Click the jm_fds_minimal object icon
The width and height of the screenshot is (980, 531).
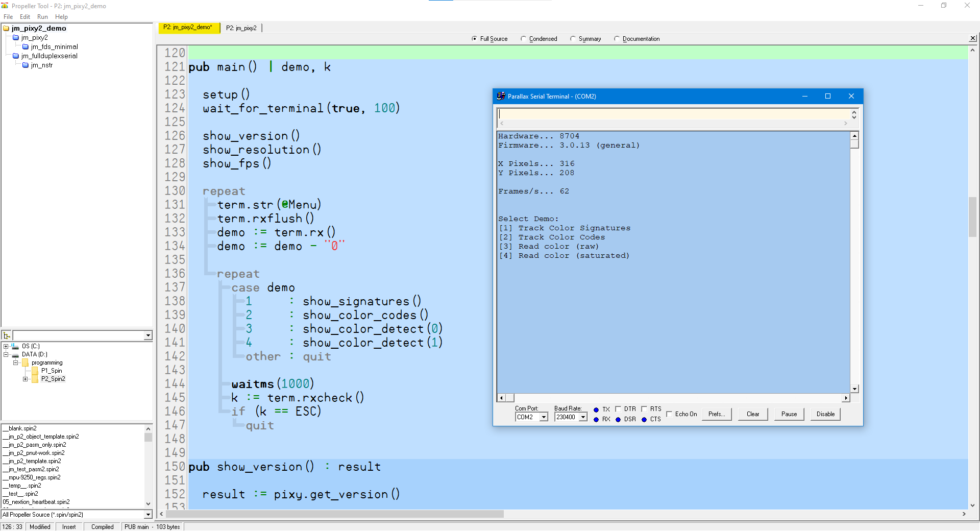point(26,47)
